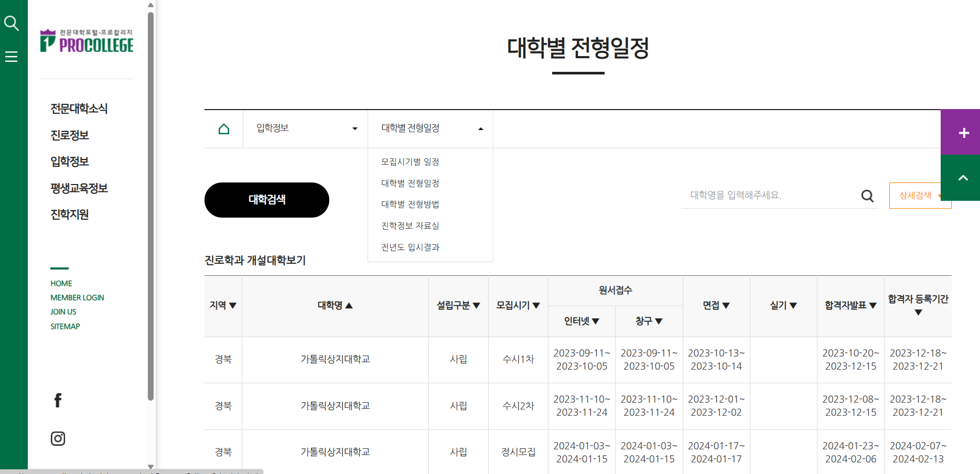Click interview date 2023-12-01~2023-12-02 cell
Viewport: 980px width, 474px height.
[716, 406]
